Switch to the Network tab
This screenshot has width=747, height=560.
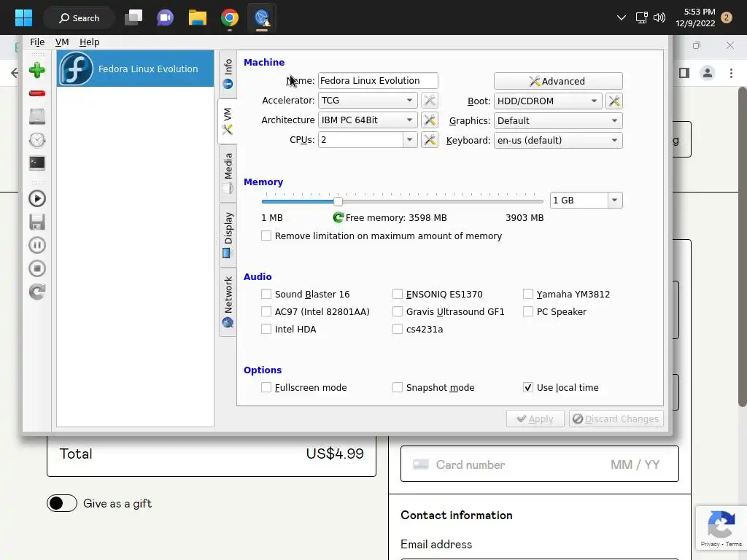click(x=228, y=302)
